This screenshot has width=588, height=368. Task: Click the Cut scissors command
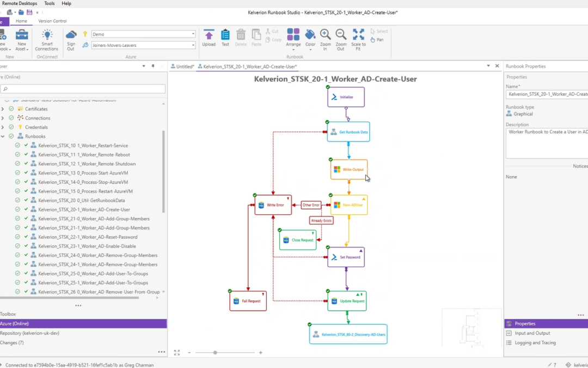[272, 31]
